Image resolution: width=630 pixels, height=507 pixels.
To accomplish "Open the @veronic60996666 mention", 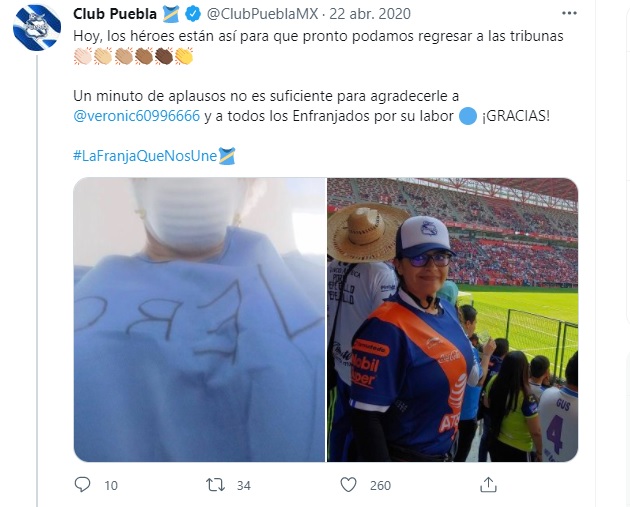I will [x=137, y=116].
